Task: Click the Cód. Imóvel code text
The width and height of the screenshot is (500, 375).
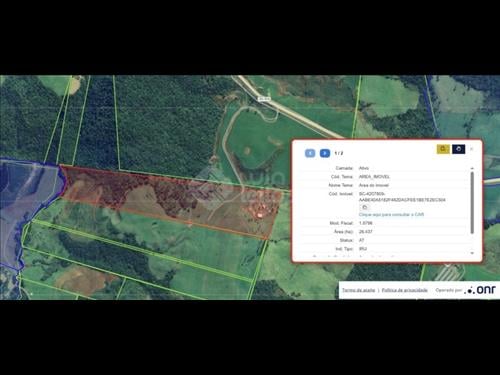Action: point(402,197)
